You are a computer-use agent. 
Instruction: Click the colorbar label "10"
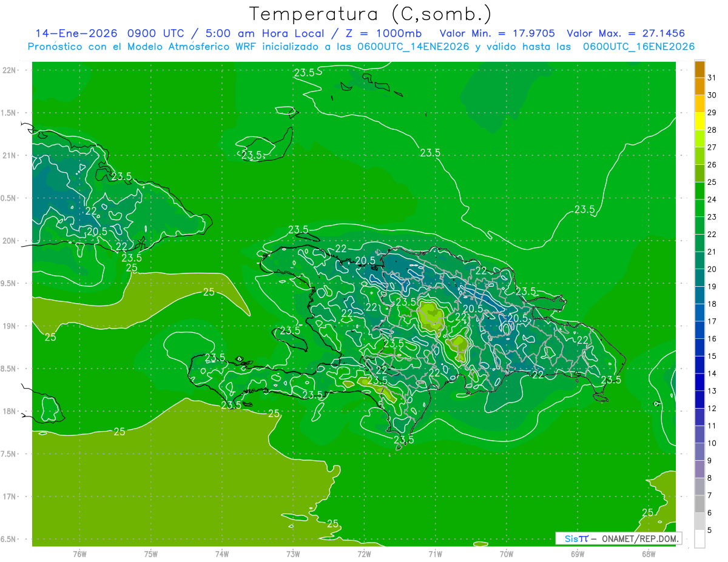pyautogui.click(x=712, y=443)
